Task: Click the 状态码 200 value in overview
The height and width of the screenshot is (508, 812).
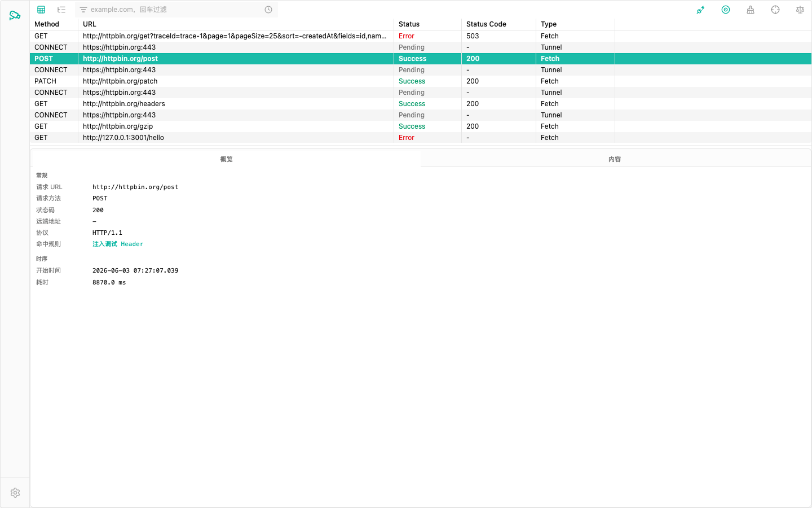Action: (98, 210)
